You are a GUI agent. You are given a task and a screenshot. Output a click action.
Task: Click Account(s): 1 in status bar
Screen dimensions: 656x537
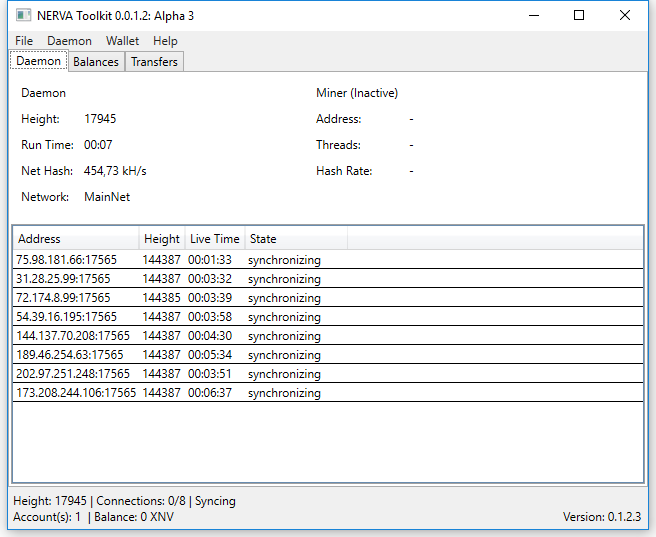pyautogui.click(x=47, y=517)
